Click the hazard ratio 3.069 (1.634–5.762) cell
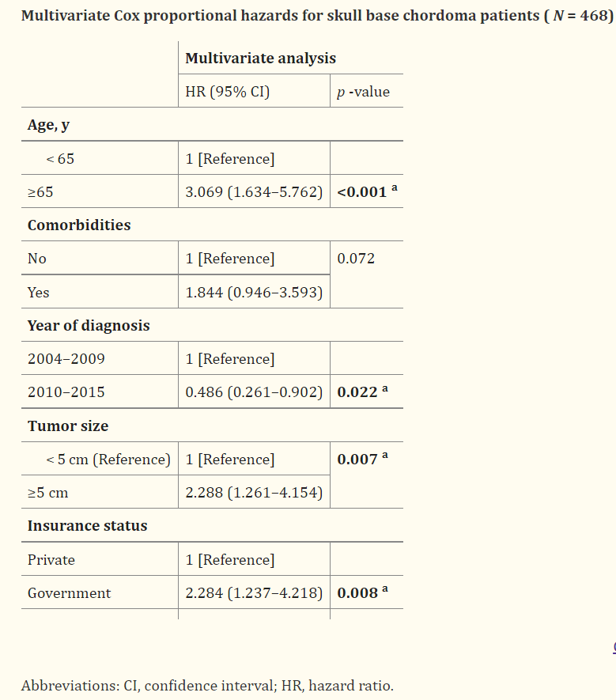Viewport: 616px width, 700px height. (253, 192)
